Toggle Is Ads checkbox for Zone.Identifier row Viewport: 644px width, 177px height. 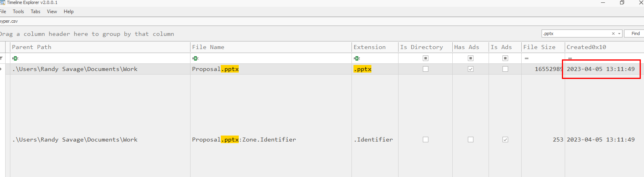point(505,140)
